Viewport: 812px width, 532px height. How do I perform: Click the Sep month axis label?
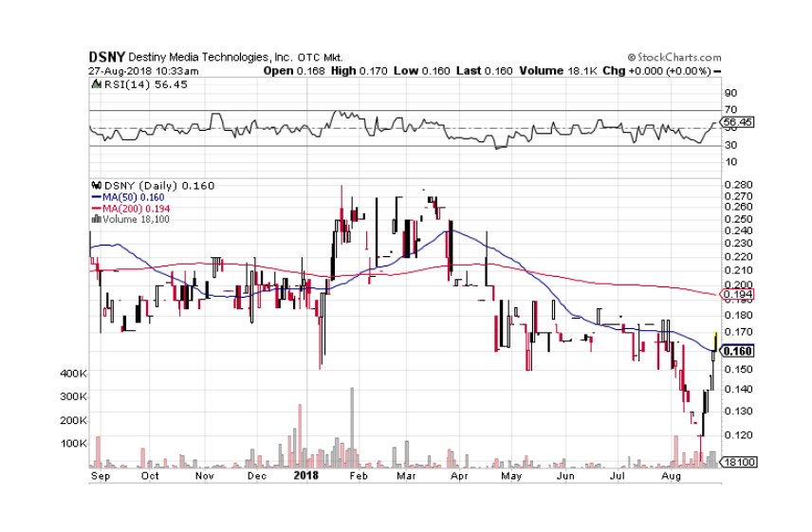(x=100, y=476)
